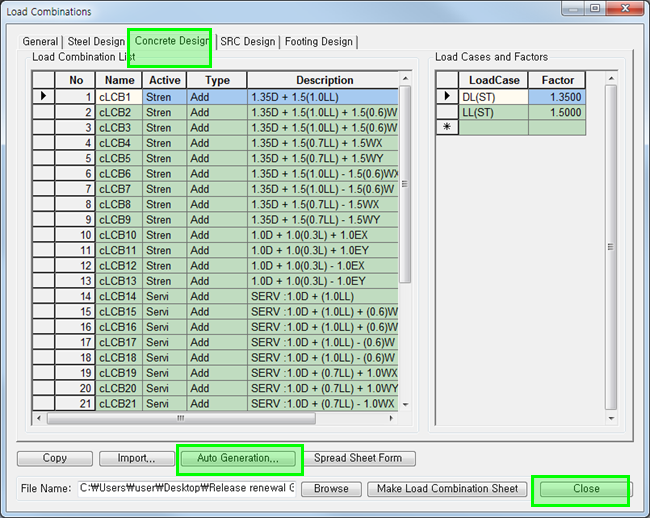Switch to the General tab
Image resolution: width=650 pixels, height=518 pixels.
pos(40,41)
